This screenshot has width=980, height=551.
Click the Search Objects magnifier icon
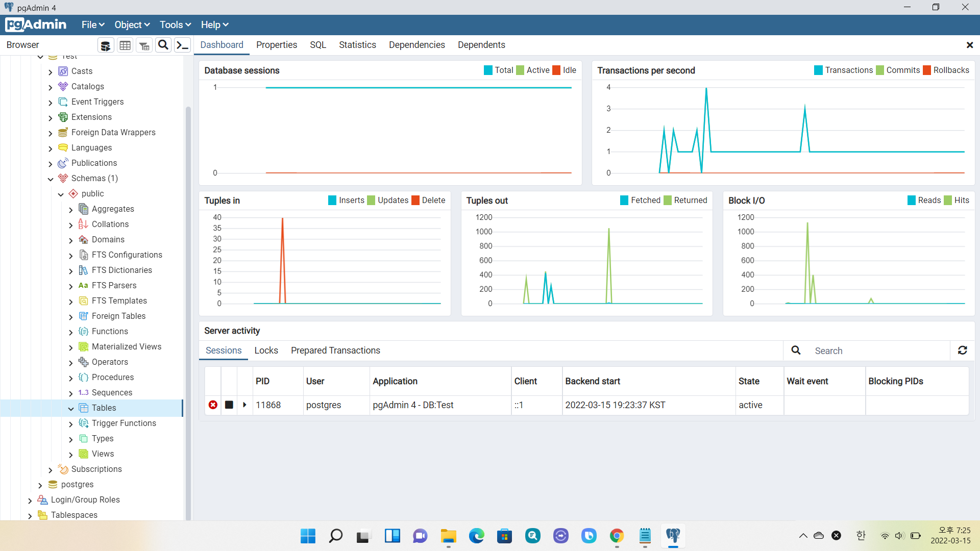point(163,45)
